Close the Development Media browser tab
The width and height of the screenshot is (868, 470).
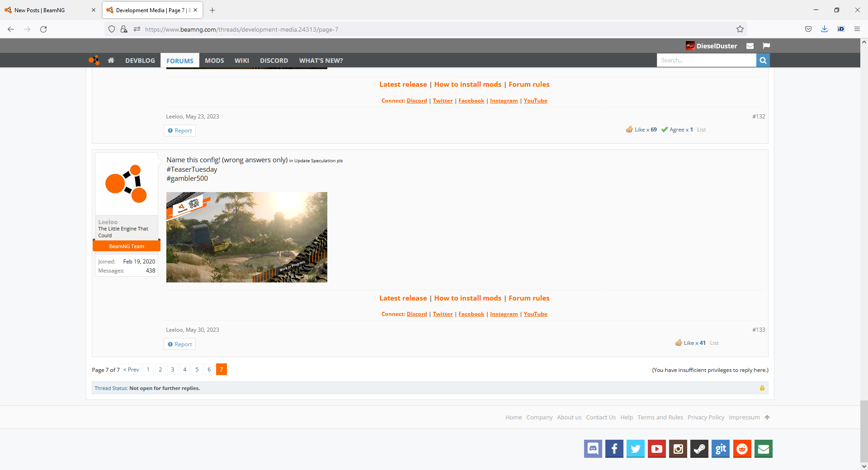click(195, 10)
